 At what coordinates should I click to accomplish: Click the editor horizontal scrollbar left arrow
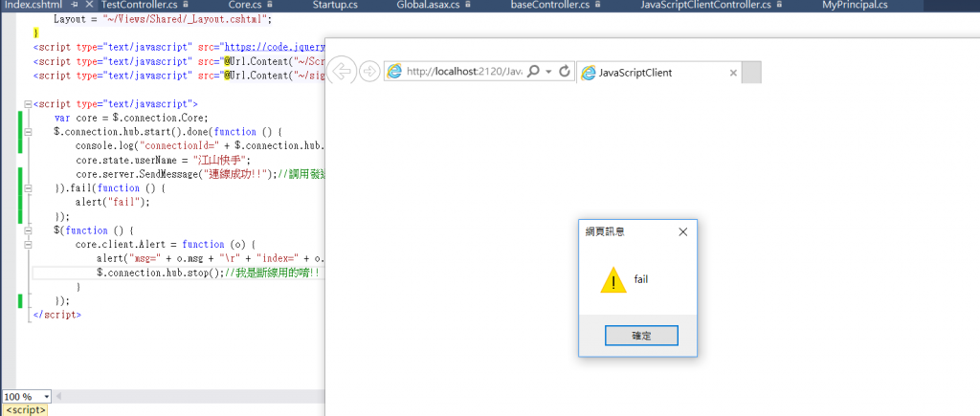tap(59, 397)
